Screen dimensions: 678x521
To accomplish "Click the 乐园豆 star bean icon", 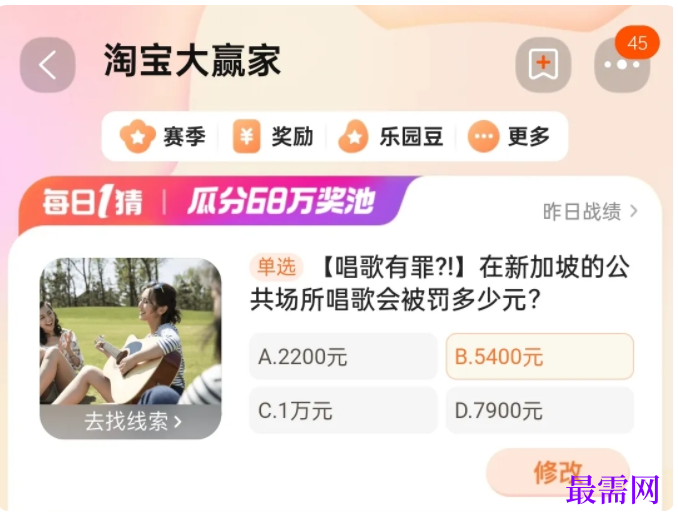I will 354,137.
